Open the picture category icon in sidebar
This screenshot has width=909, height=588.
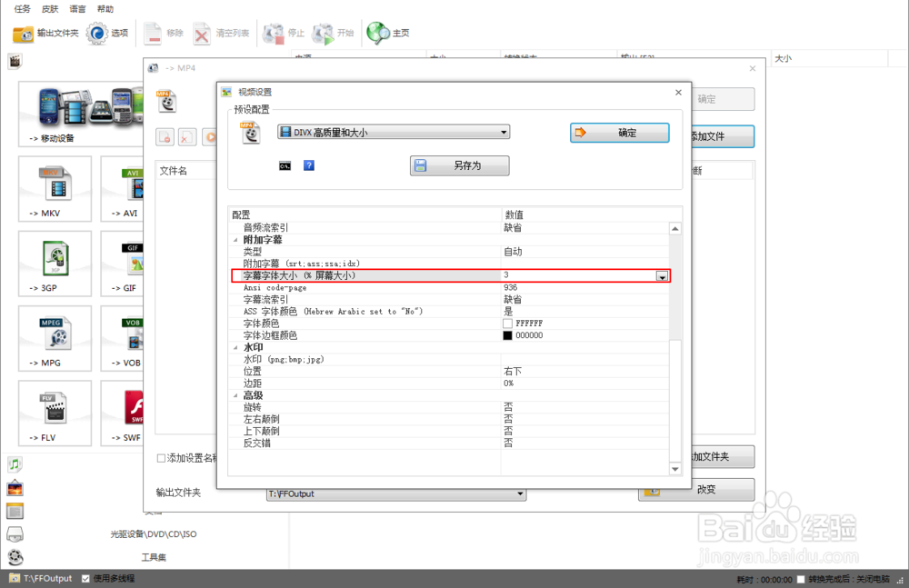(15, 488)
